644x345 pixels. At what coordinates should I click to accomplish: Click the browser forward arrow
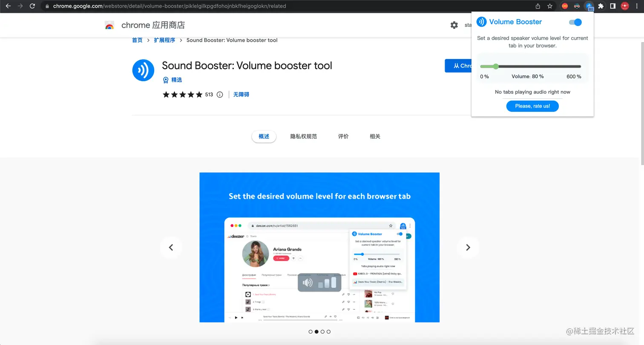(x=20, y=6)
